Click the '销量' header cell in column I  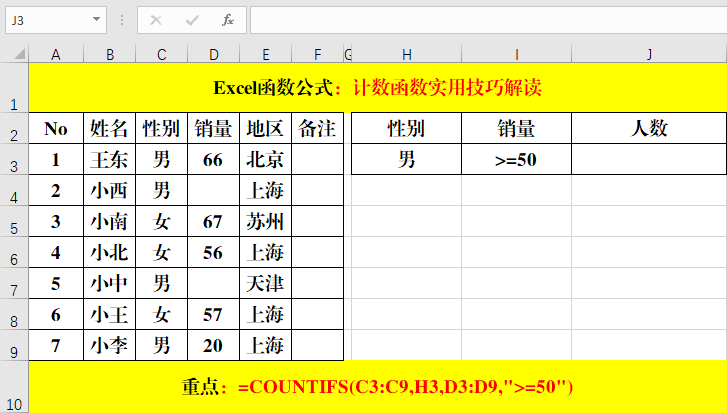517,128
